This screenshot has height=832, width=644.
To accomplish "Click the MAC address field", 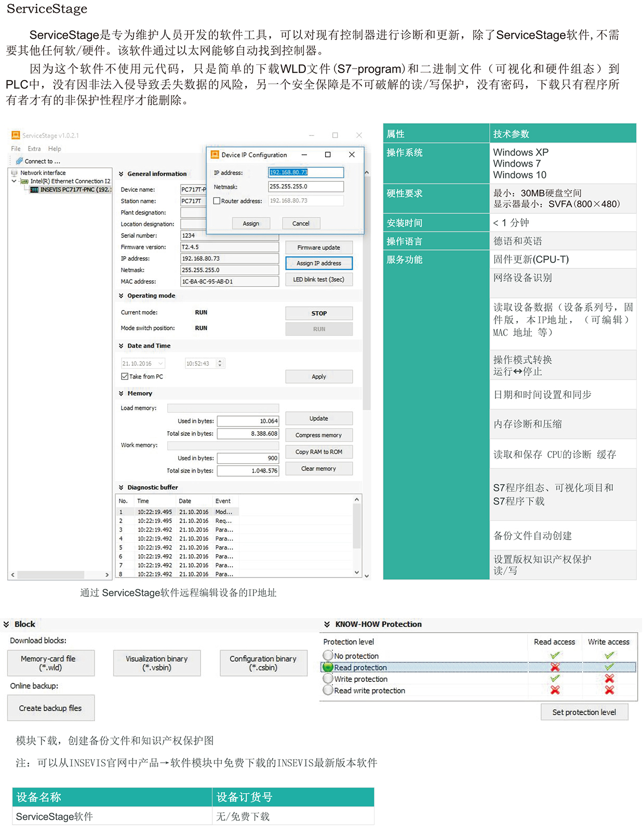I will (230, 281).
